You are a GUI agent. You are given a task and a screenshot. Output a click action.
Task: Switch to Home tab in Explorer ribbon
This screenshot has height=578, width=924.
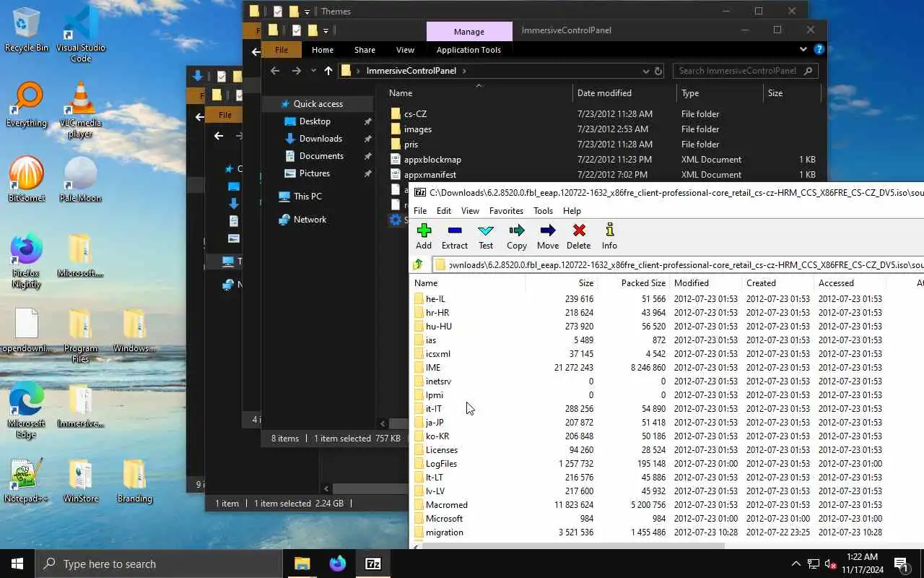tap(323, 50)
